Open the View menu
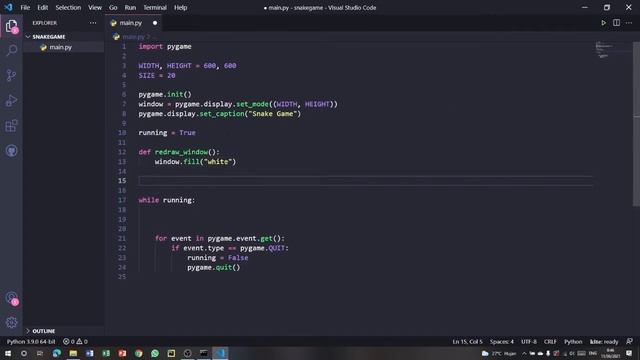 [95, 7]
